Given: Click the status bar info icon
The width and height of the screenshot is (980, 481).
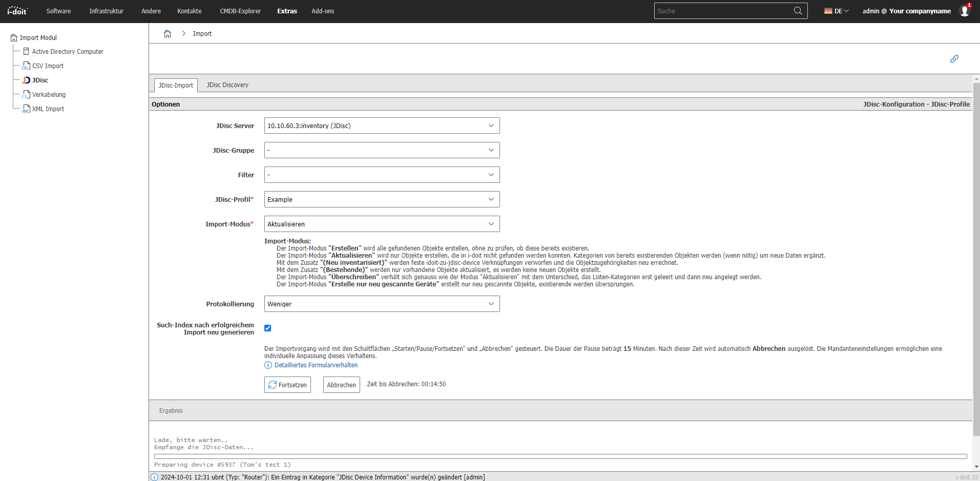Looking at the screenshot, I should (x=154, y=477).
